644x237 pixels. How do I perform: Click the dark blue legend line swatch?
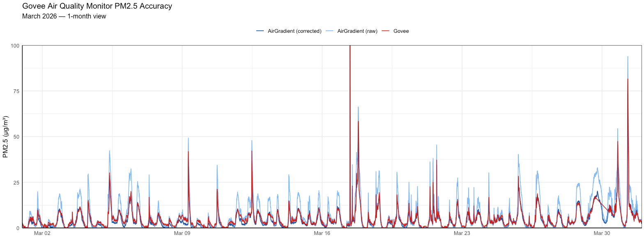coord(260,31)
